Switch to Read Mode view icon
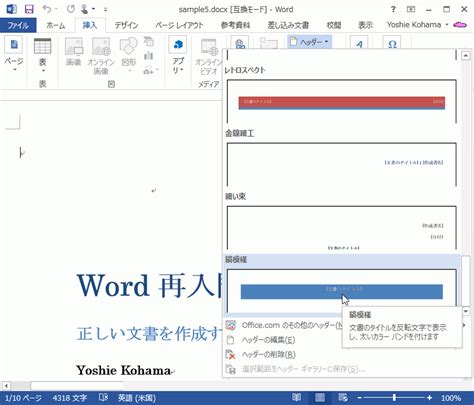The width and height of the screenshot is (474, 405). 296,397
